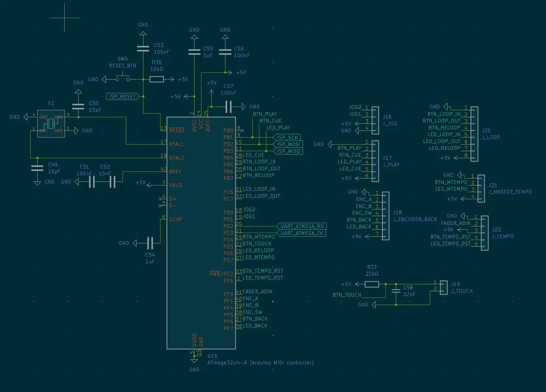Click the J_TOUCH connector name
The width and height of the screenshot is (546, 392).
tap(462, 291)
